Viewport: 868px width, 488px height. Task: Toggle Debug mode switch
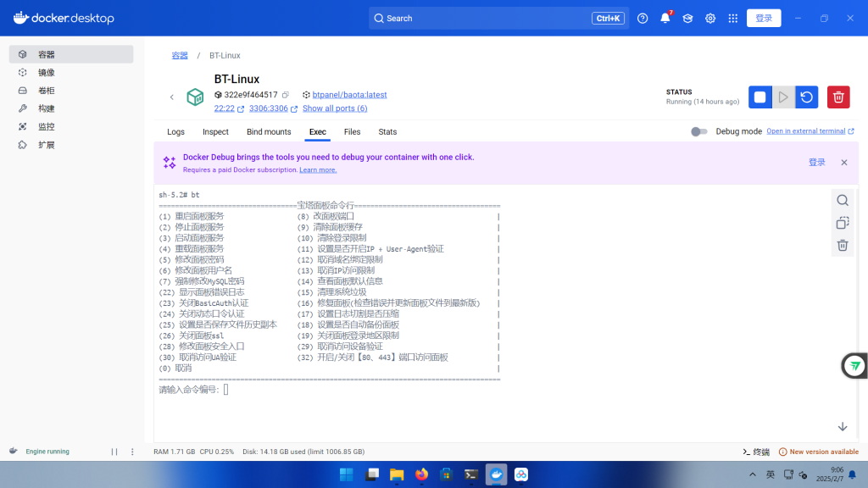pyautogui.click(x=698, y=131)
